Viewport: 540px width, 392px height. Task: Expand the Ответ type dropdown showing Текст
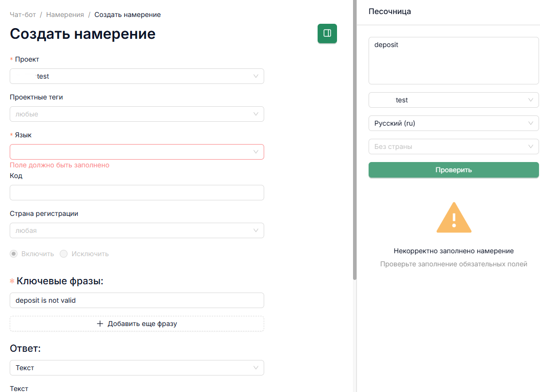[x=137, y=368]
